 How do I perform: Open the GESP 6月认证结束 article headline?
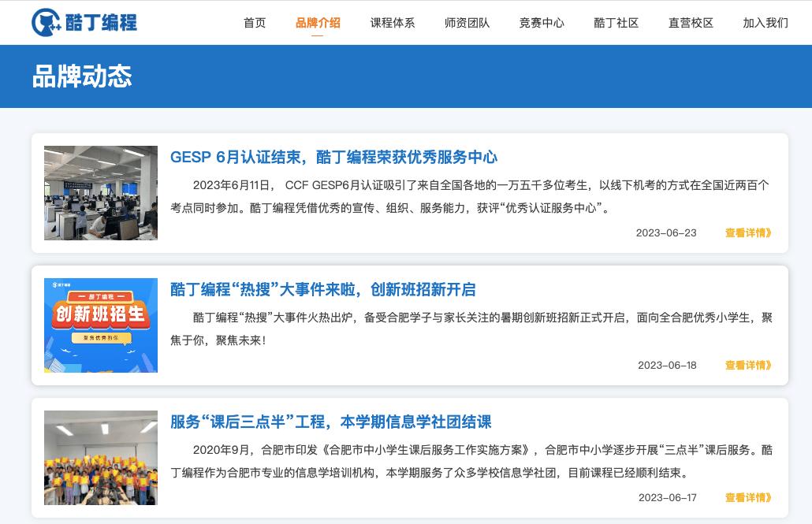(333, 158)
